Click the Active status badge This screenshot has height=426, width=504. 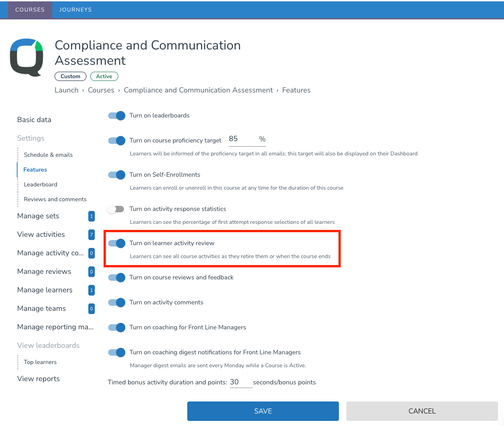point(104,76)
